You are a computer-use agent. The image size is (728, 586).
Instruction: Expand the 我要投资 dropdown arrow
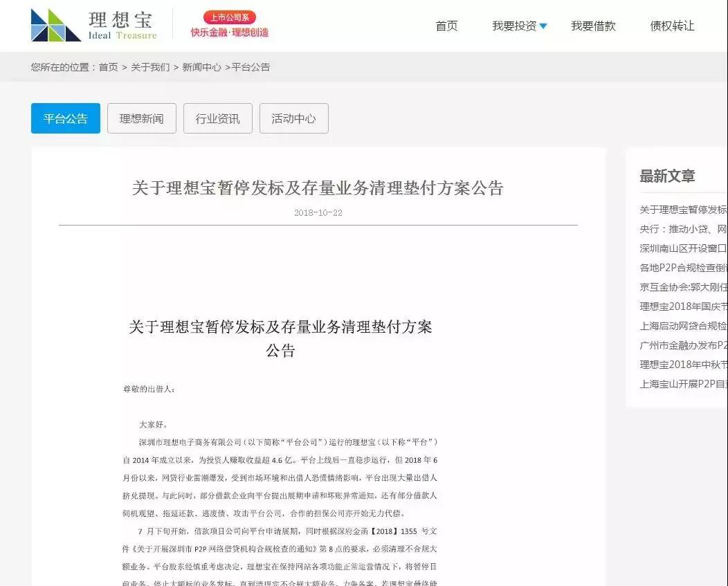pos(543,26)
